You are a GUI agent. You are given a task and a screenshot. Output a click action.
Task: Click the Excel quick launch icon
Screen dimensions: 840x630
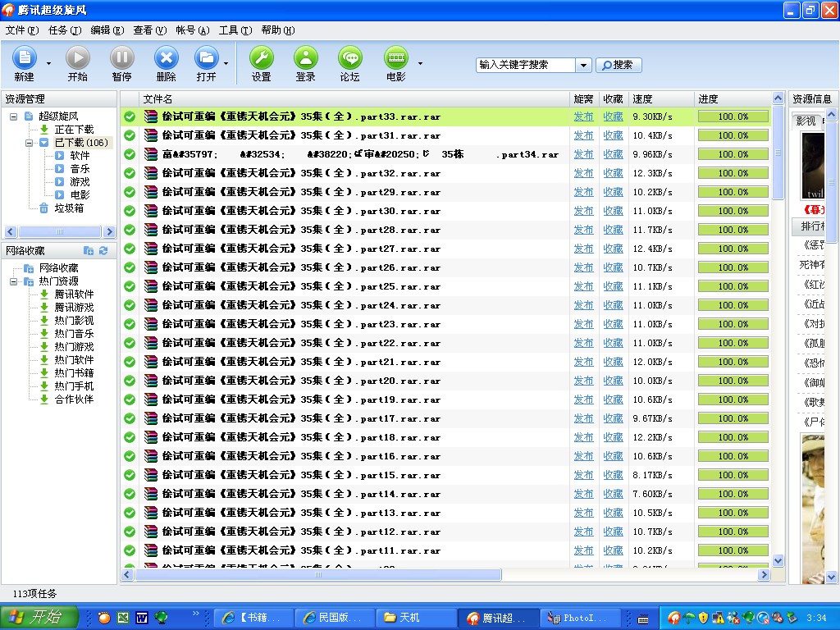[123, 619]
